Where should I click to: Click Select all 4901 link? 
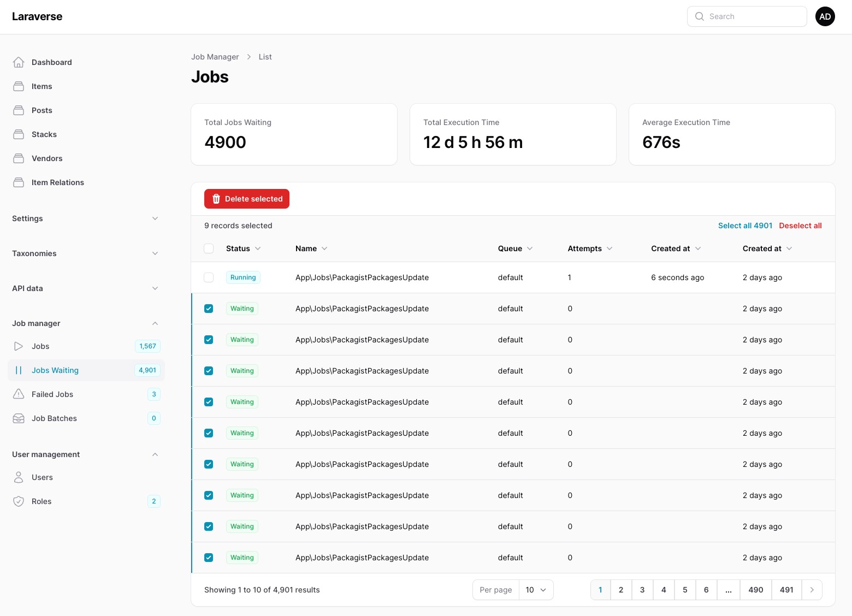745,226
